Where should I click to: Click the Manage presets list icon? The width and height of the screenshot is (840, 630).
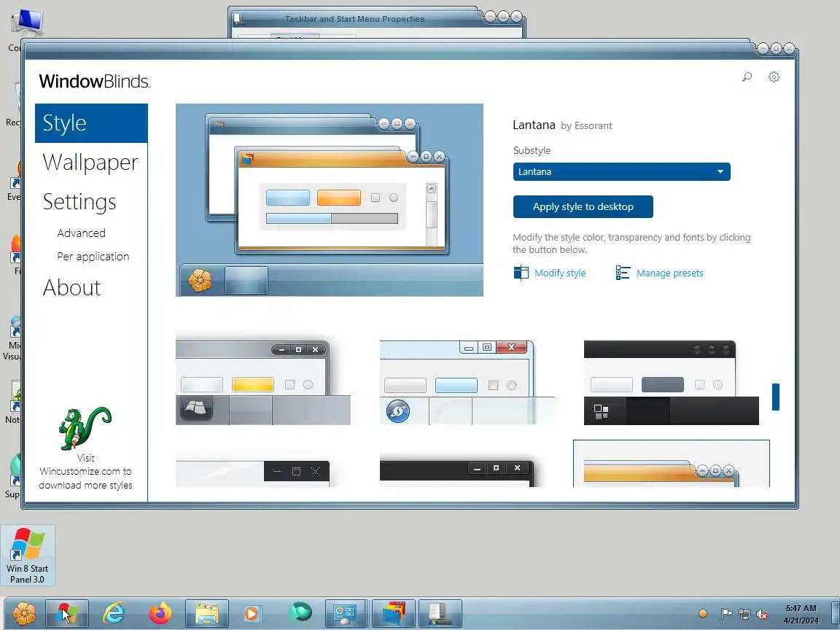click(623, 273)
